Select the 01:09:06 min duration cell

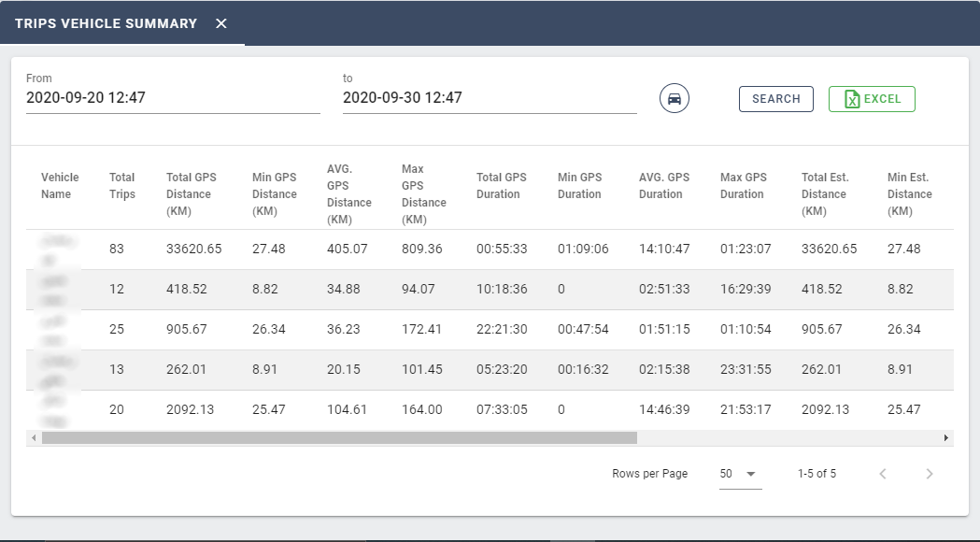click(583, 249)
